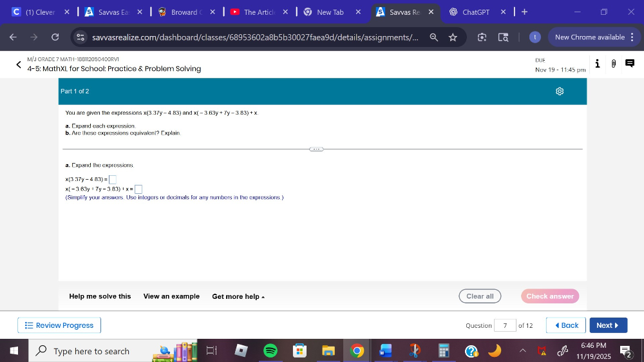
Task: Go back using the left chevron arrow
Action: click(19, 64)
